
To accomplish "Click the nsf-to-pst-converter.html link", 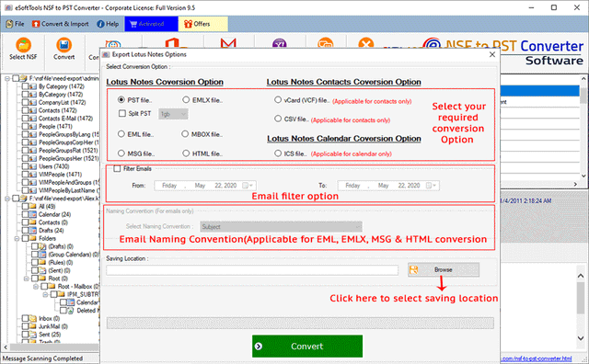I will coord(537,358).
